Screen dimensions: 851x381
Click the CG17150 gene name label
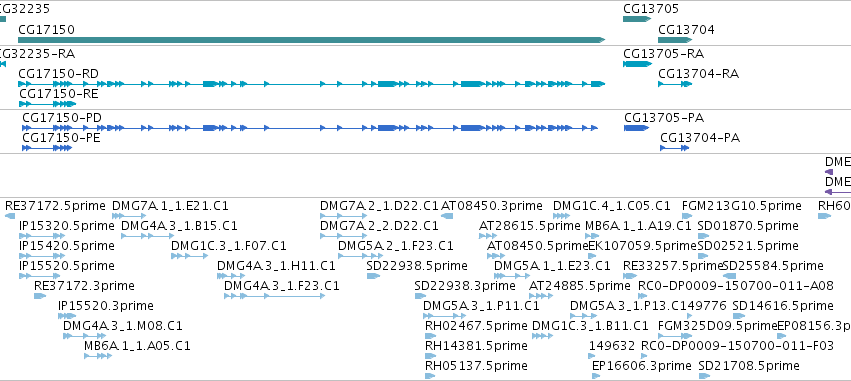[47, 29]
